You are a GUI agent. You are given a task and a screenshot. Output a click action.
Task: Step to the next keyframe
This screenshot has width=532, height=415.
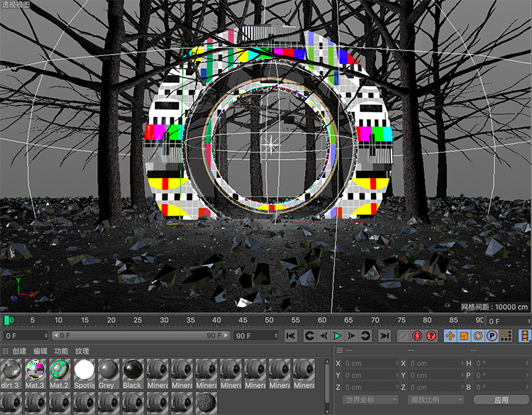coord(365,336)
